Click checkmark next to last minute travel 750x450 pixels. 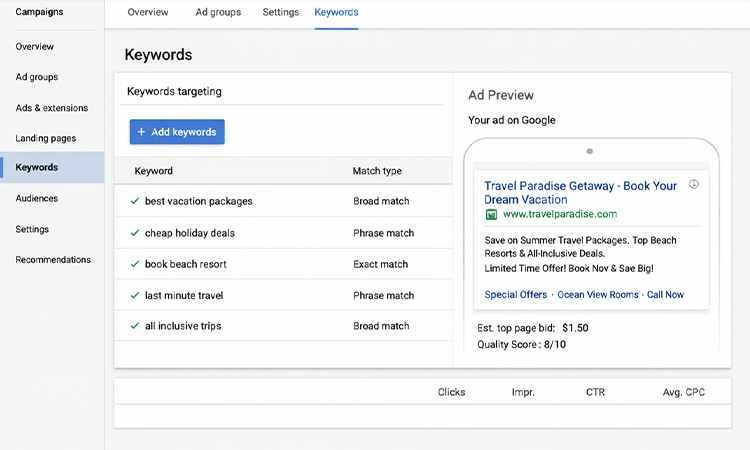pyautogui.click(x=135, y=296)
